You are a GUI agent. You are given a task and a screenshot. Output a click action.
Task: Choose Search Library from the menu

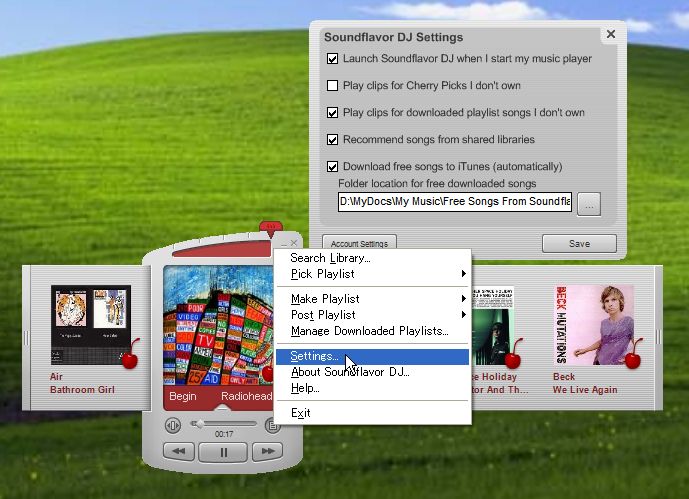tap(373, 258)
